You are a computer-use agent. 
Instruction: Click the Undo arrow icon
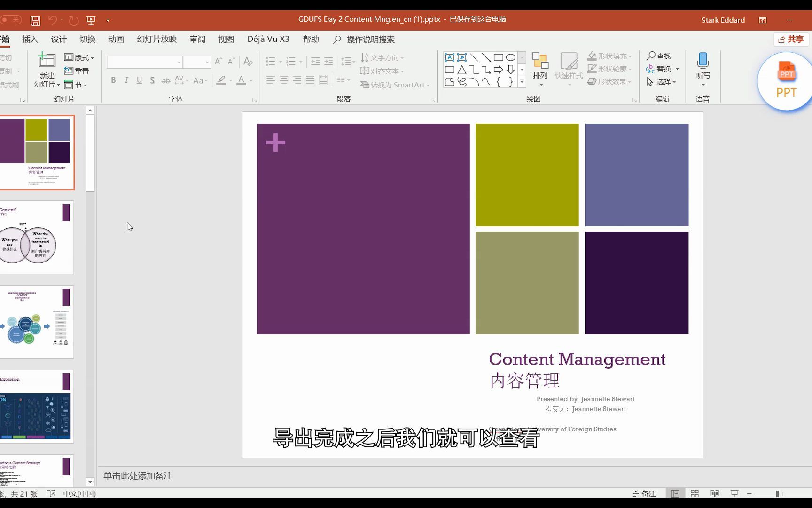point(53,20)
